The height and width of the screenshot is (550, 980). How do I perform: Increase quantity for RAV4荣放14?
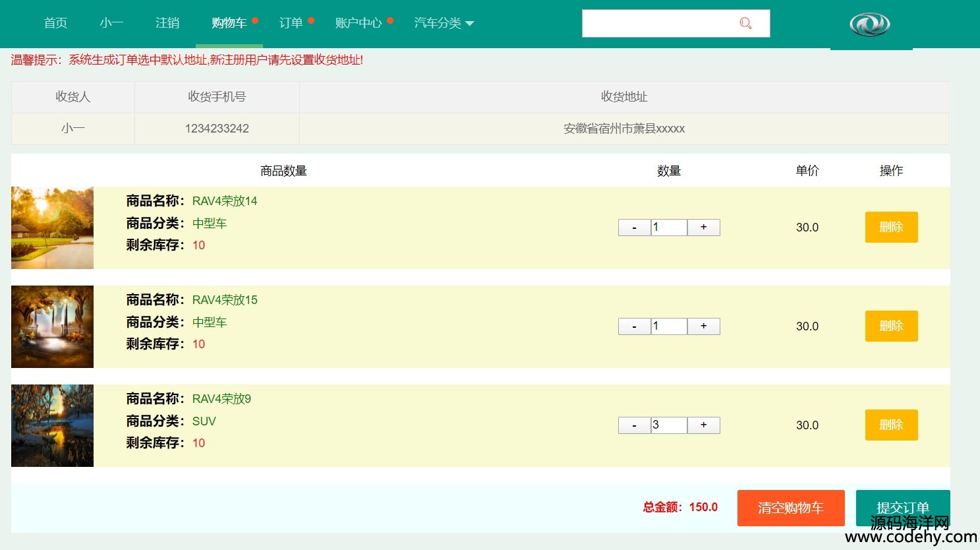pyautogui.click(x=704, y=228)
